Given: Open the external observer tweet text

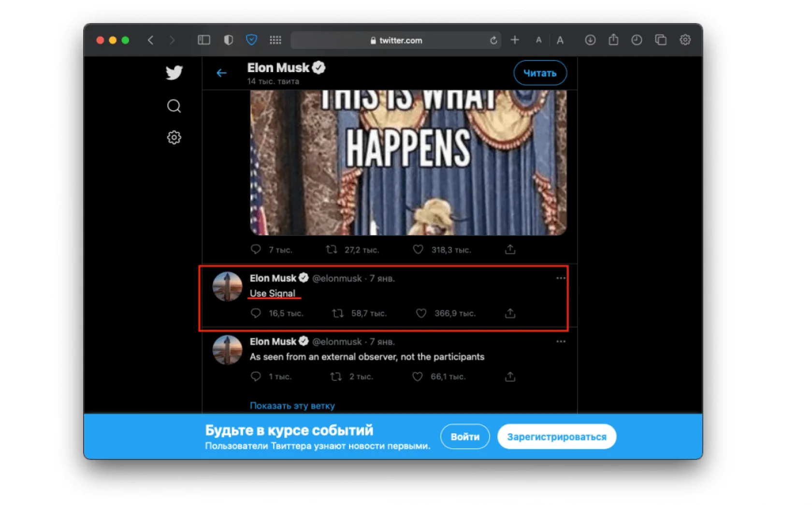Looking at the screenshot, I should click(367, 357).
